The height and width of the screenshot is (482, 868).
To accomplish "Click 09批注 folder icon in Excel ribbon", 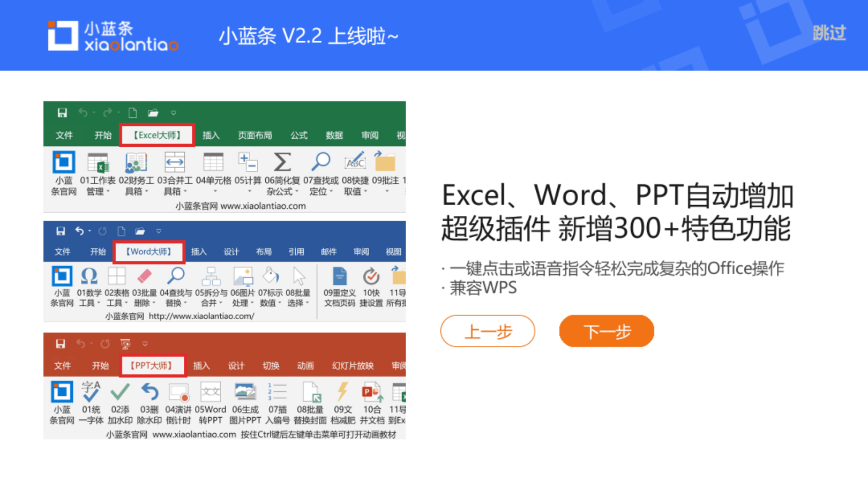I will (x=385, y=162).
